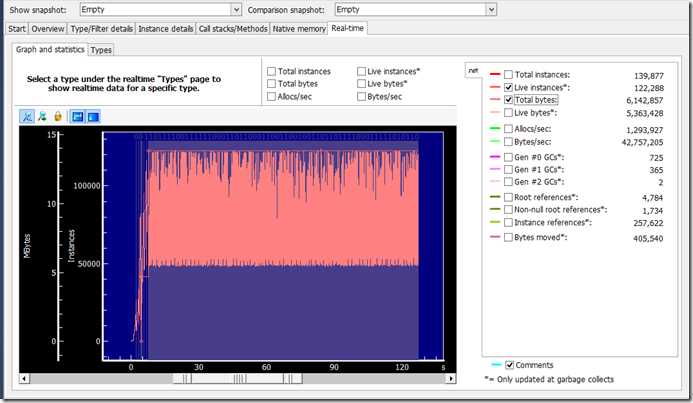Viewport: 693px width, 403px height.
Task: Uncheck the Comments checkbox
Action: (510, 365)
